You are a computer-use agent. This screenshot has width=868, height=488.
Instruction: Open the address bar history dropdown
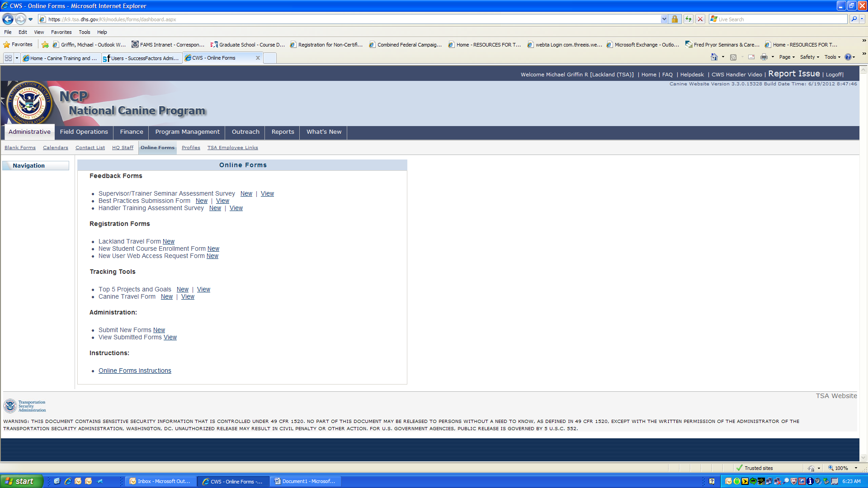(664, 19)
